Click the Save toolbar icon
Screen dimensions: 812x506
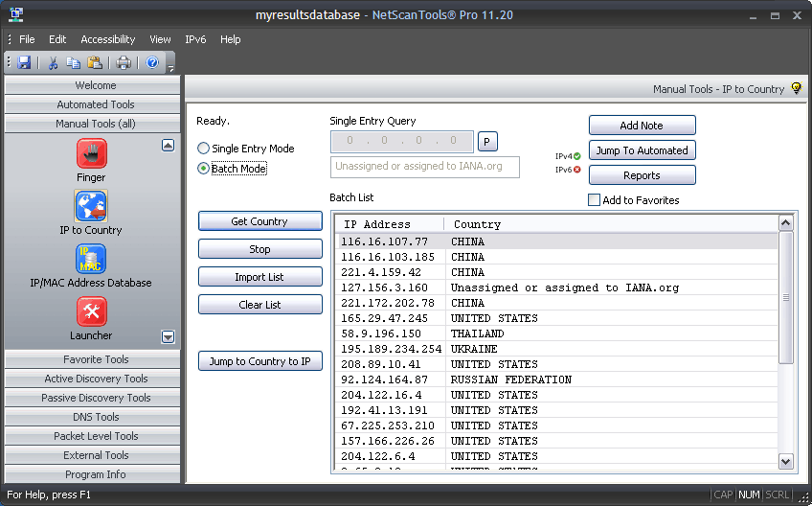point(24,62)
